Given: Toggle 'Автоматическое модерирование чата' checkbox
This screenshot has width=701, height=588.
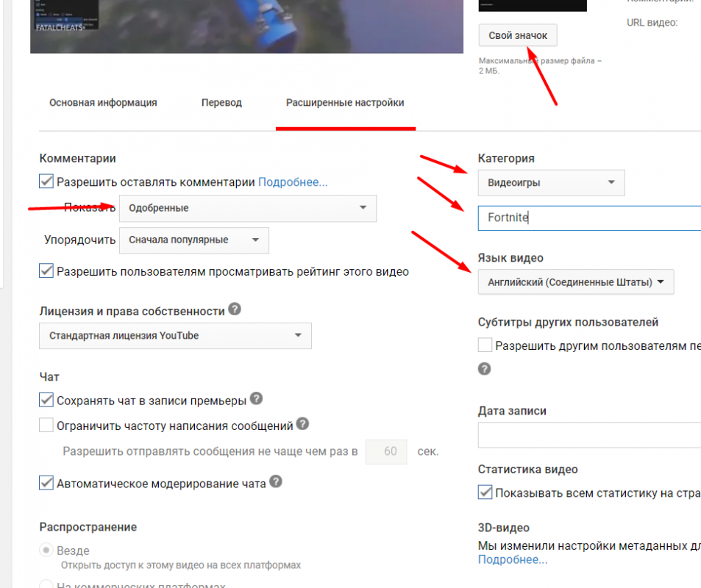Looking at the screenshot, I should (46, 483).
